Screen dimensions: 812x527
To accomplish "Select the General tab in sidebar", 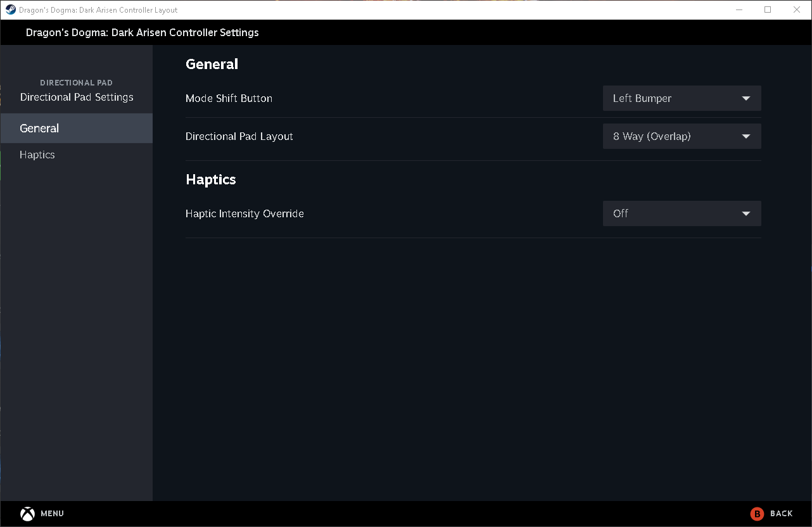I will click(x=77, y=128).
